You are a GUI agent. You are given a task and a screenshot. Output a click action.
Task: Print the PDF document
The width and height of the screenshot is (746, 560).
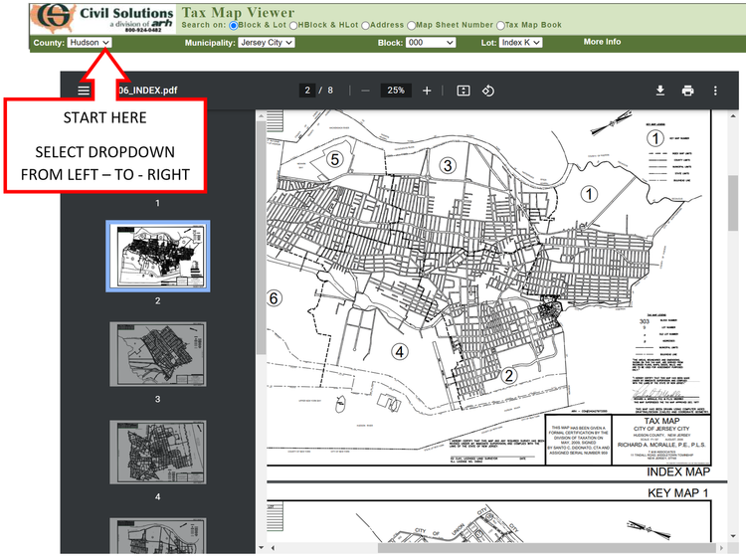687,91
